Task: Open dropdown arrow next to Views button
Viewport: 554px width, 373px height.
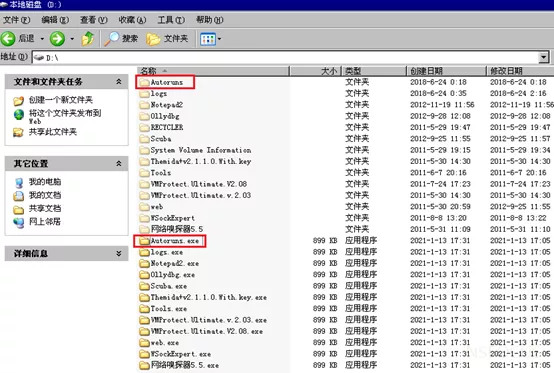Action: click(219, 39)
